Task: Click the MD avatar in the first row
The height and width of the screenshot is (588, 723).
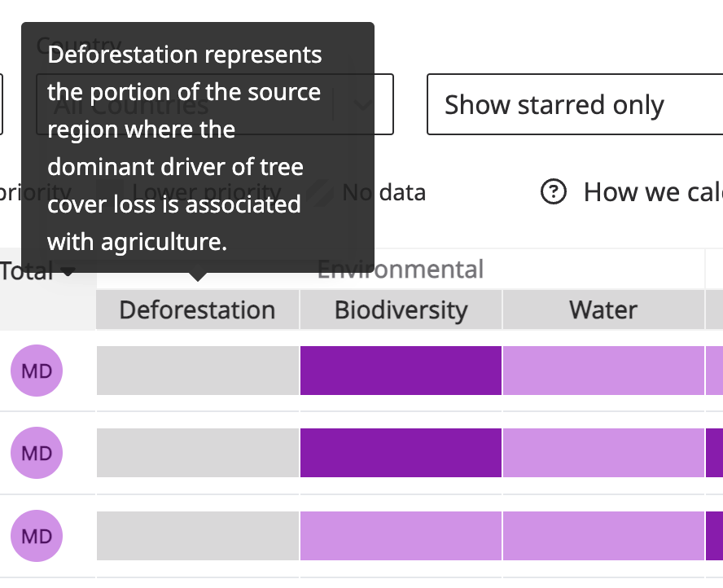Action: 36,370
